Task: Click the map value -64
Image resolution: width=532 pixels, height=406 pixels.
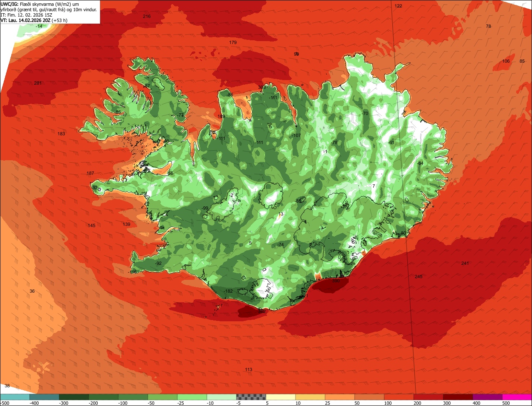Action: click(420, 164)
